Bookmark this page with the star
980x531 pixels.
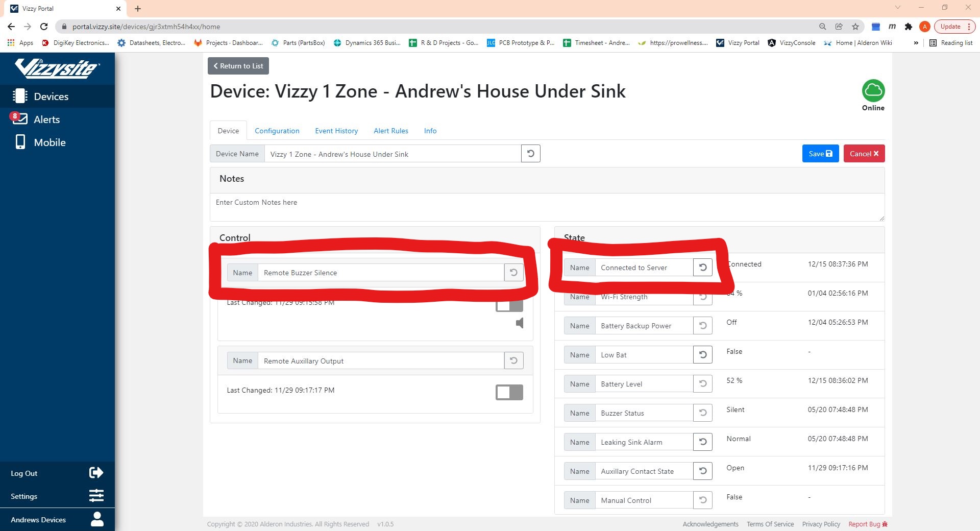855,27
